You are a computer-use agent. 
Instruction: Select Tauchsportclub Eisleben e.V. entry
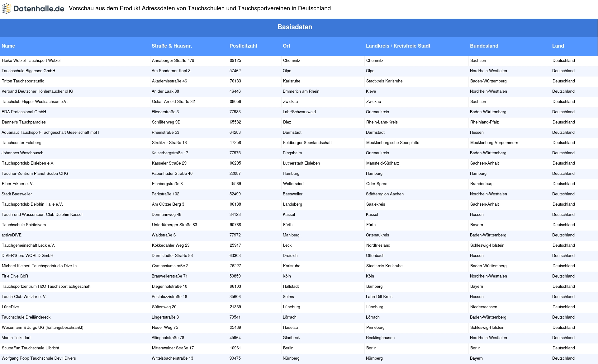click(x=28, y=163)
